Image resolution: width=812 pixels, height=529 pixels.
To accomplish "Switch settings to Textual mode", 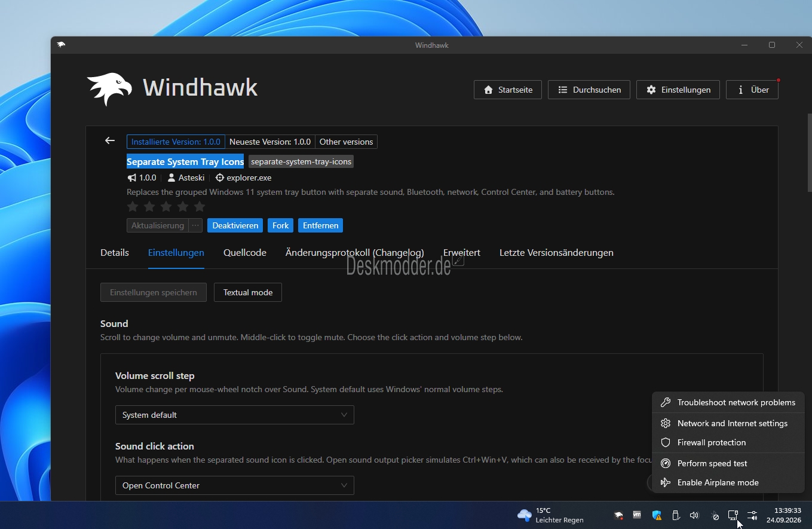I will [248, 292].
